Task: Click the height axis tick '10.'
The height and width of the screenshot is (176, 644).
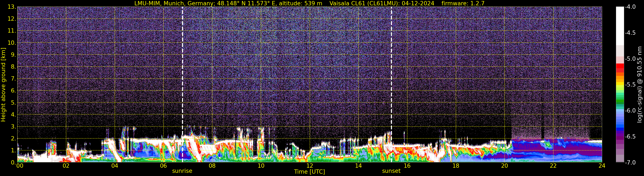Action: tap(12, 43)
